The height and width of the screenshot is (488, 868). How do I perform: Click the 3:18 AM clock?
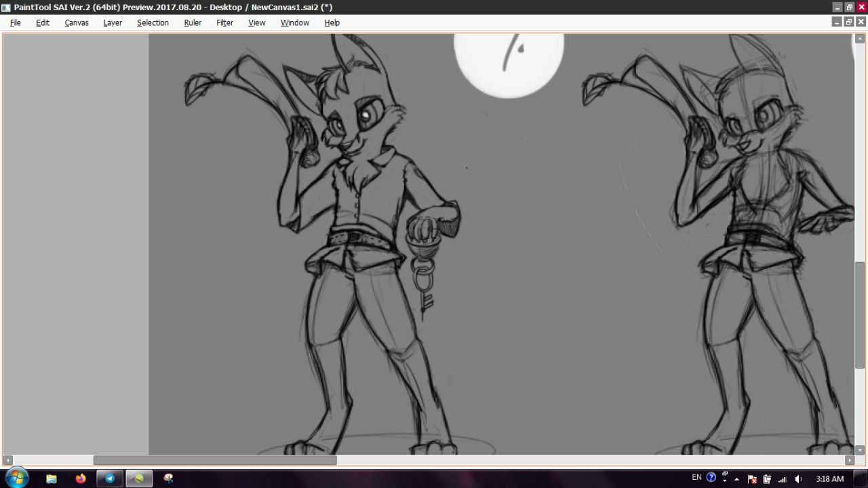click(830, 479)
